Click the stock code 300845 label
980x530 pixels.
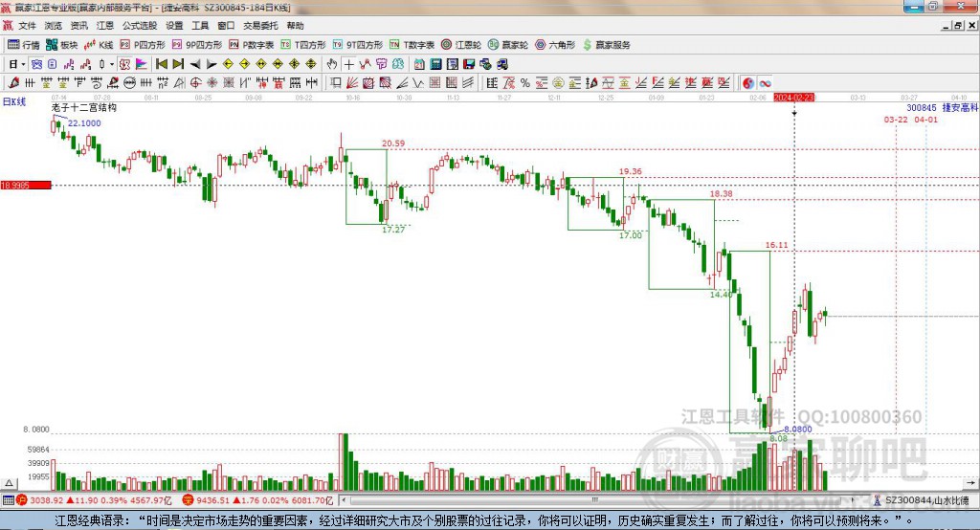[922, 107]
